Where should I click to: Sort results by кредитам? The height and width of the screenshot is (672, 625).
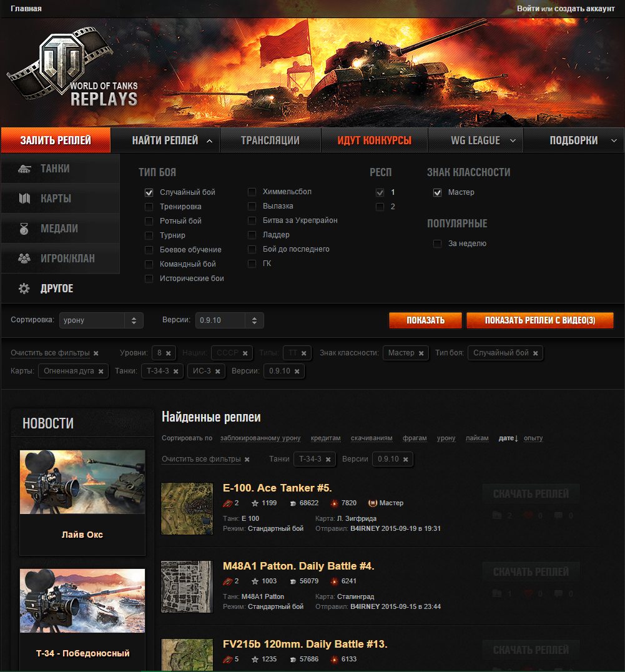(325, 438)
